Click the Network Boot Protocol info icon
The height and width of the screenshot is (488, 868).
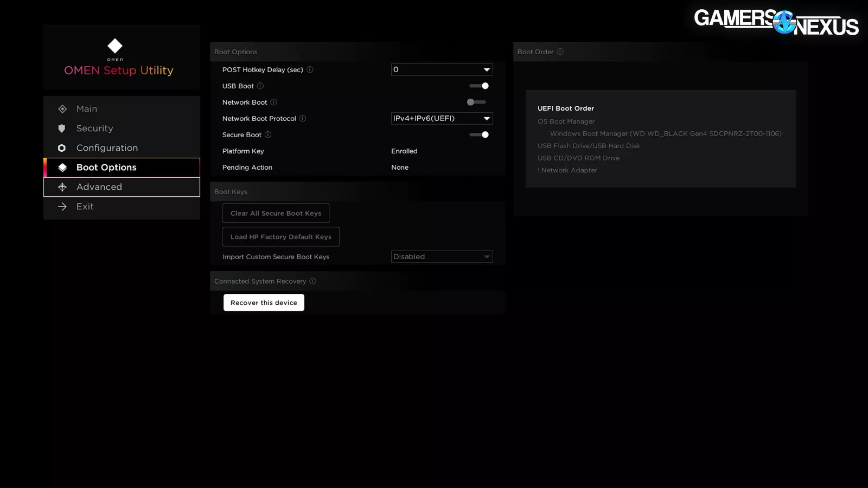(x=303, y=119)
